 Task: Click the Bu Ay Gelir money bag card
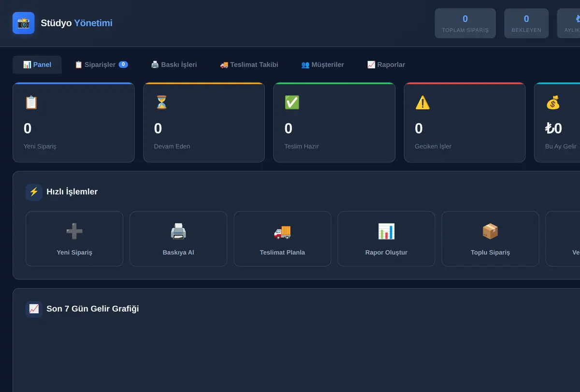(x=557, y=122)
